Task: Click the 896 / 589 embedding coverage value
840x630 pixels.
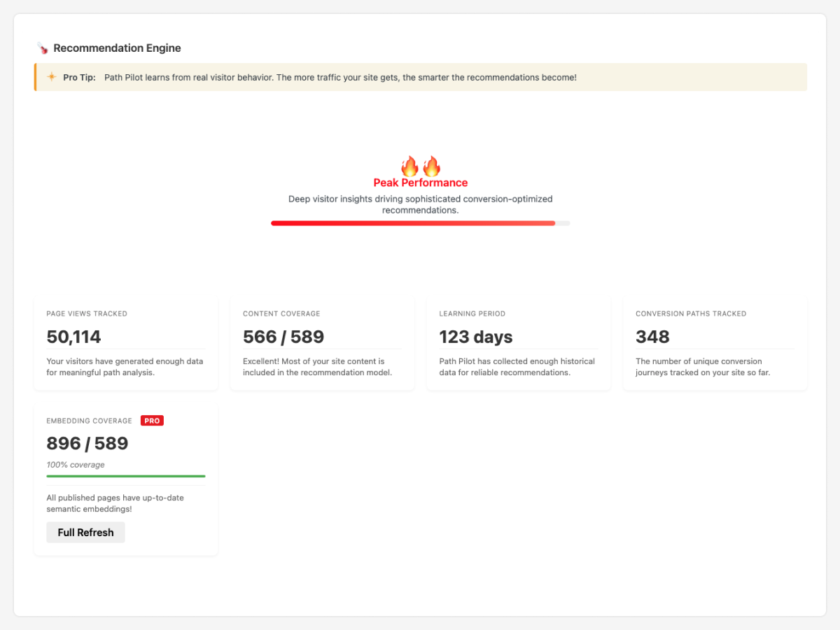Action: 87,444
